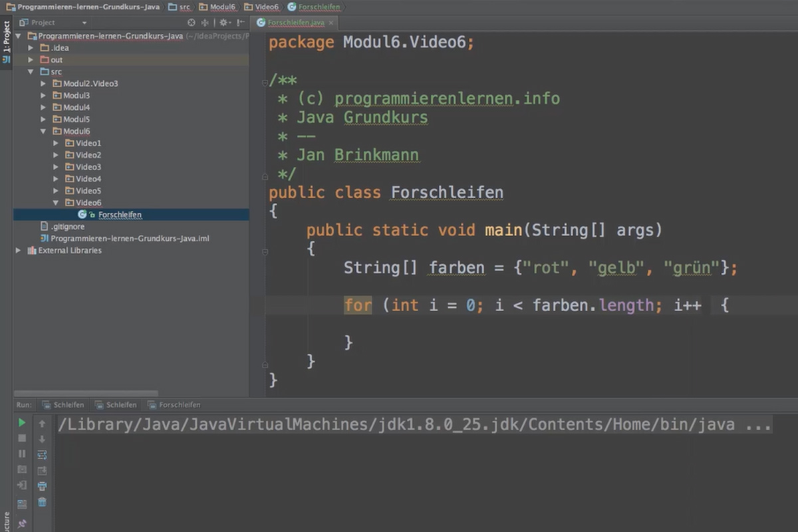
Task: Click the Dump Threads camera icon
Action: point(22,469)
